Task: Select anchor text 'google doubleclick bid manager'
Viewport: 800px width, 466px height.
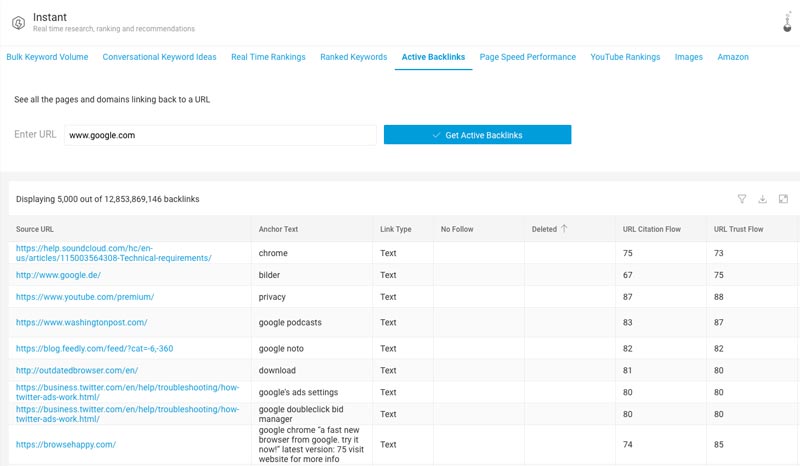Action: [301, 414]
